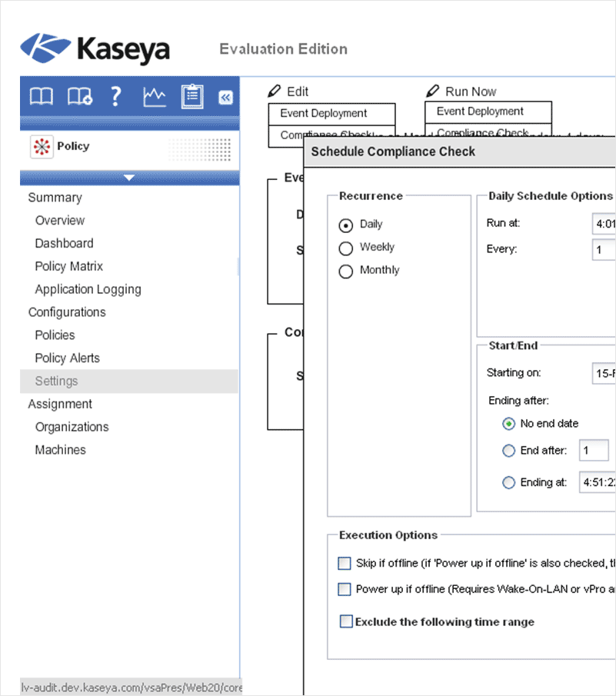The width and height of the screenshot is (616, 696).
Task: Click the Summary section header
Action: point(55,198)
